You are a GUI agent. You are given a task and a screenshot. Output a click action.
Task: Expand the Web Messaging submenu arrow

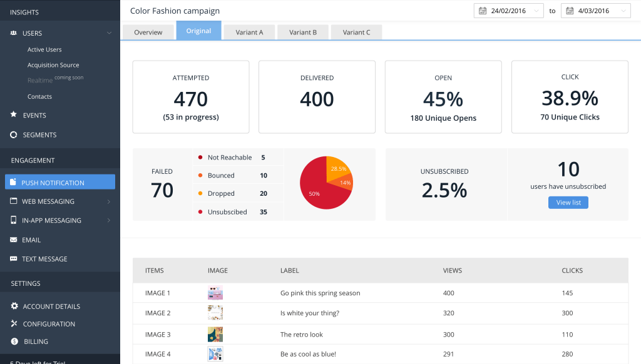click(109, 201)
